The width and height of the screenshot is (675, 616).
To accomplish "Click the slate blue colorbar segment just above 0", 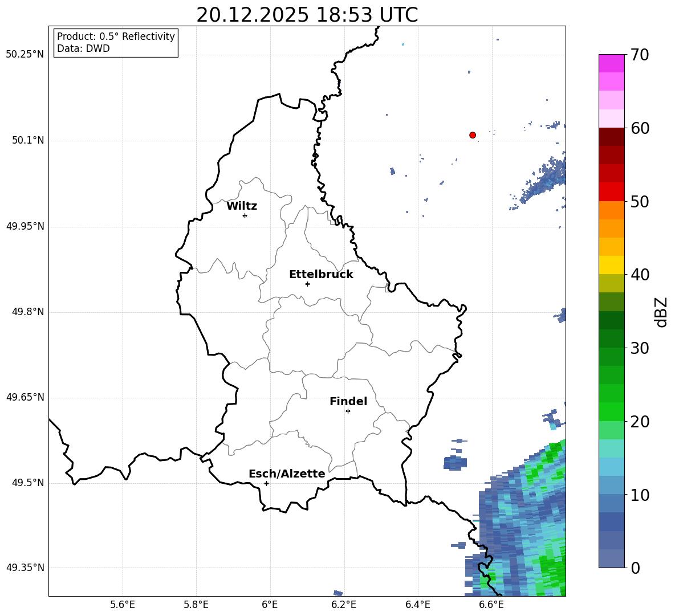I will pos(612,559).
